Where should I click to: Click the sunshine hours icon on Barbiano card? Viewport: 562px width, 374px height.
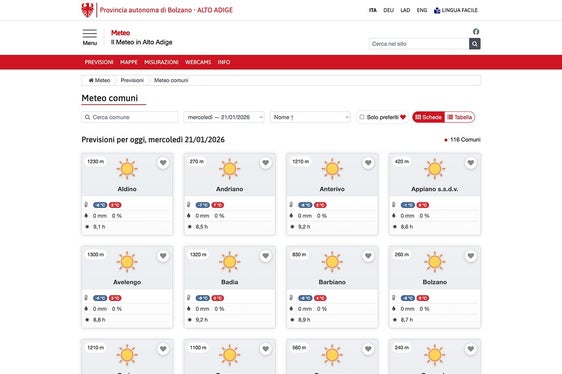(292, 319)
